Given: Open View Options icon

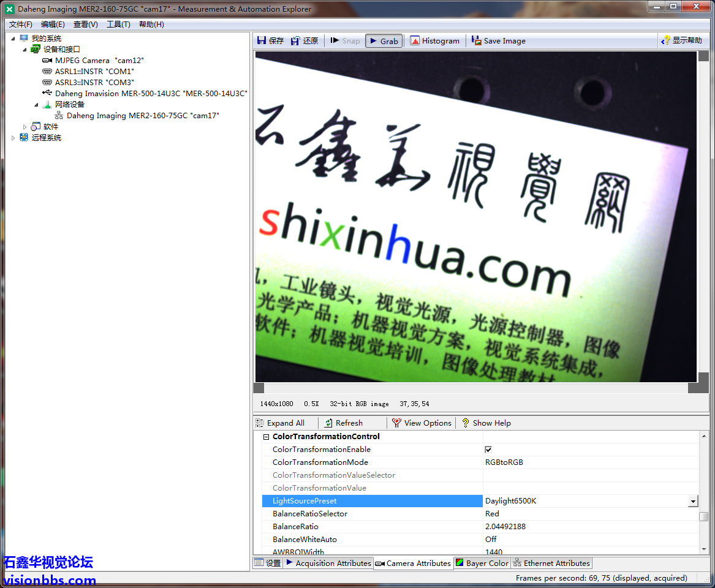Looking at the screenshot, I should [x=397, y=423].
